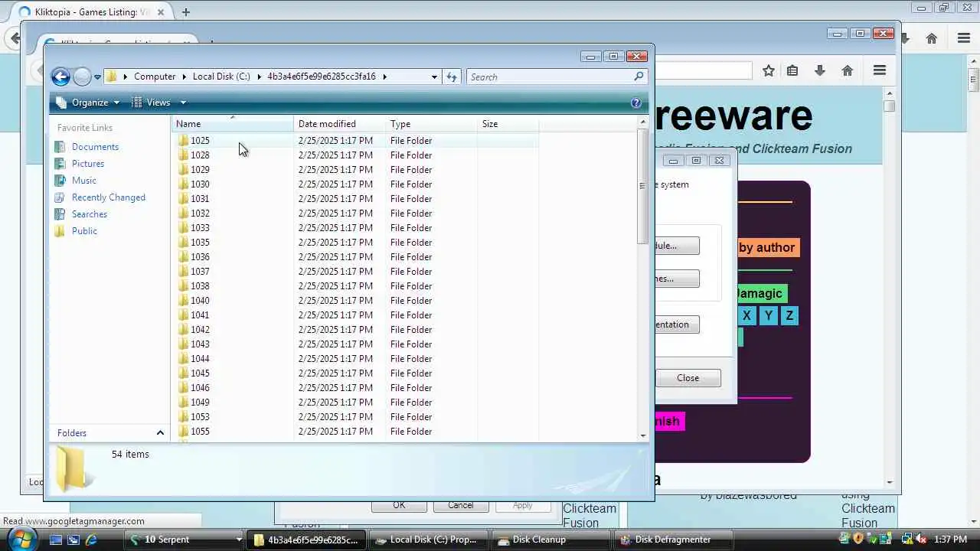Click the 'by author' tag on the web page
This screenshot has height=551, width=980.
click(766, 247)
